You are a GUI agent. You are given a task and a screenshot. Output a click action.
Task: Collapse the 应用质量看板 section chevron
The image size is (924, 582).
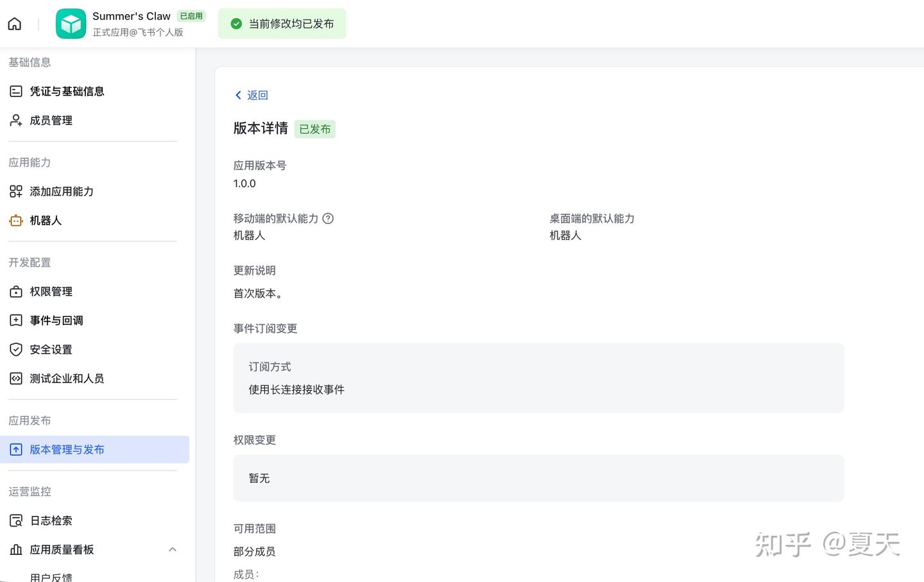[173, 549]
